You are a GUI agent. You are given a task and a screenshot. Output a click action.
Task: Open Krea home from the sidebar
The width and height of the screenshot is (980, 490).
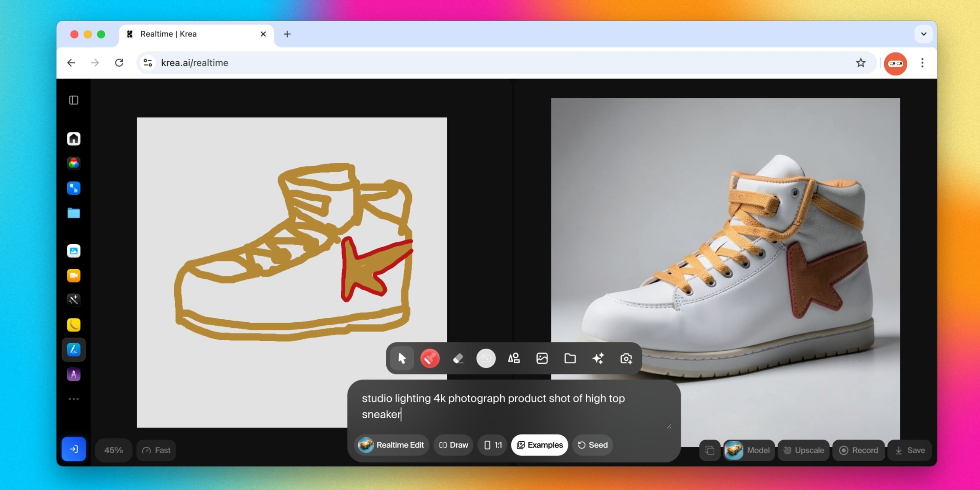(x=73, y=139)
